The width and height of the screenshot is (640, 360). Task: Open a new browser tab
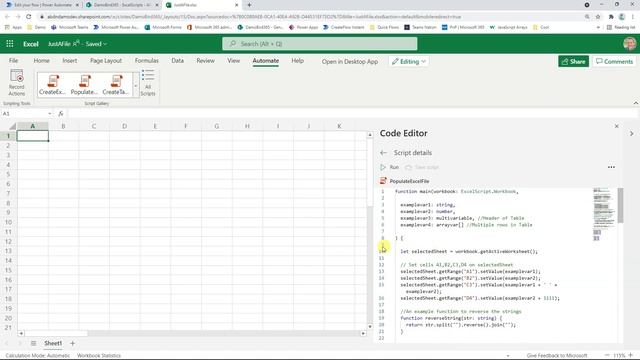click(249, 5)
